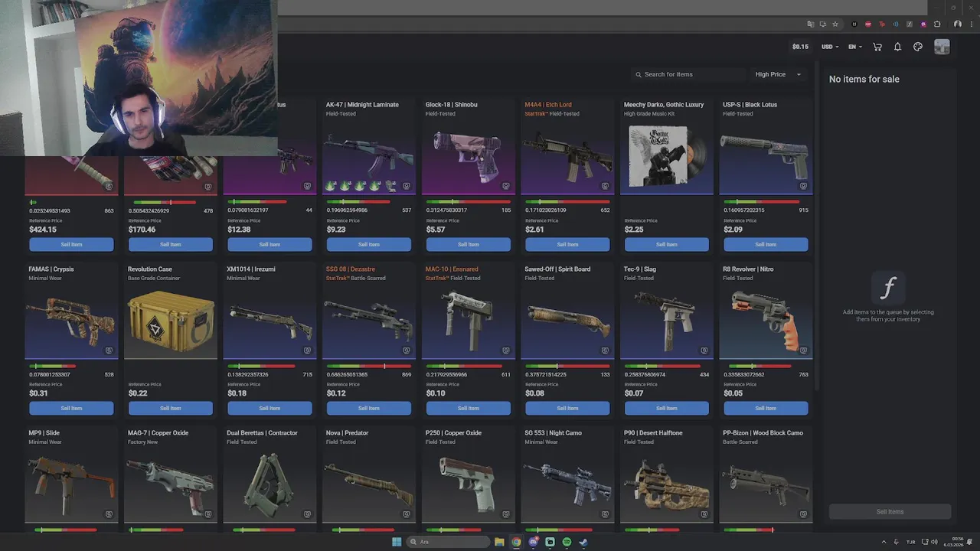This screenshot has height=551, width=980.
Task: Click the Nova | Predator title
Action: point(347,433)
